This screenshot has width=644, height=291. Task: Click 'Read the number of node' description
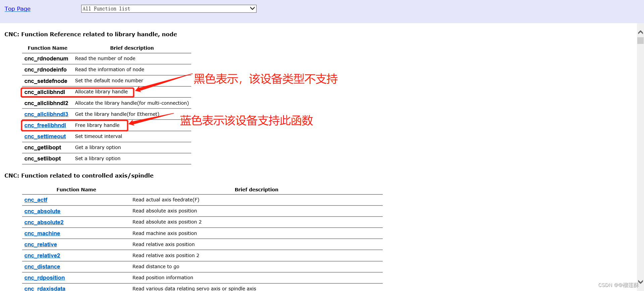click(x=105, y=58)
